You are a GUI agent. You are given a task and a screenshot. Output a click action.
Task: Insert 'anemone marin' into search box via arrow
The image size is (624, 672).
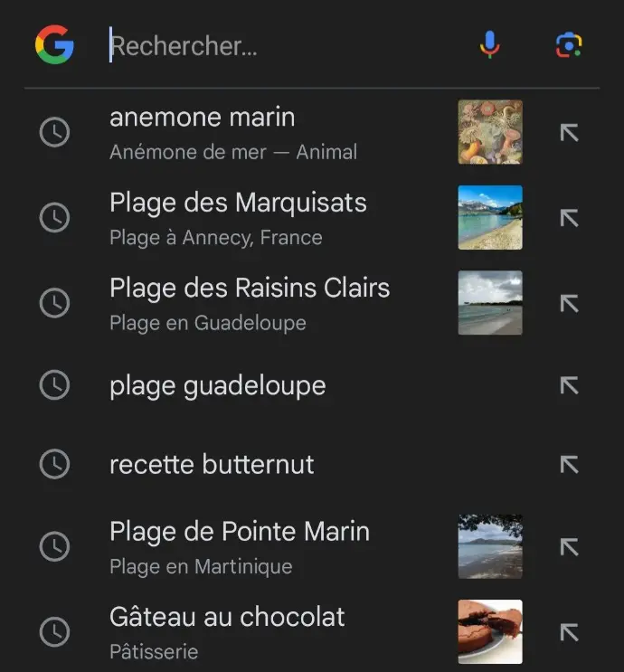click(569, 133)
